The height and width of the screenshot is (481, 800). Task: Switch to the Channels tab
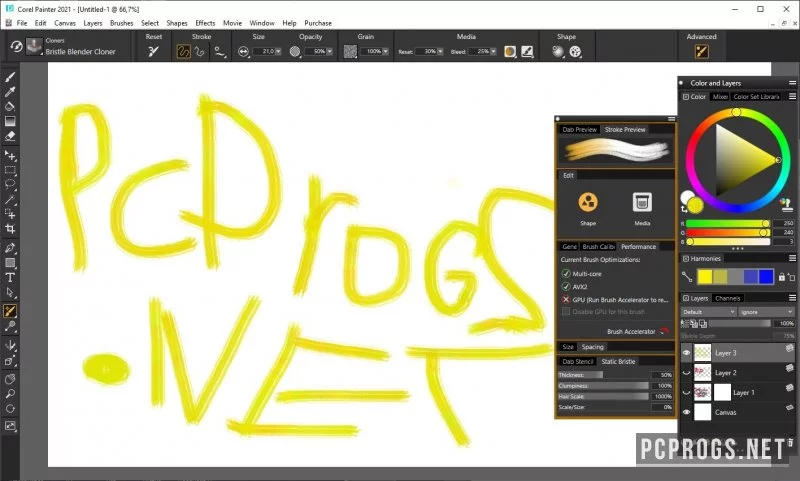tap(728, 298)
